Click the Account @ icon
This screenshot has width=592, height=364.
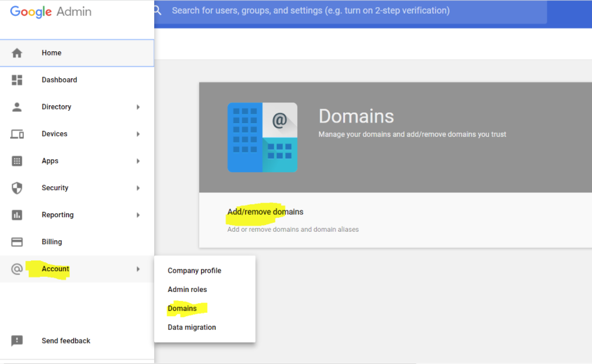[17, 269]
